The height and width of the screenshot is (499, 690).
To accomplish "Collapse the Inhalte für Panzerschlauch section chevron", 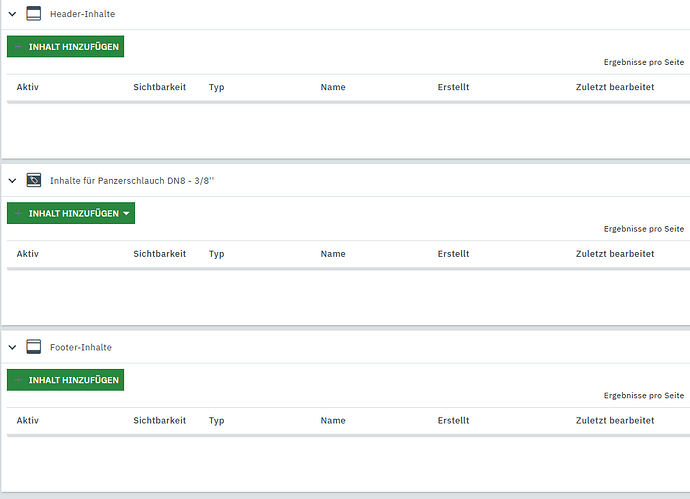I will (x=12, y=181).
